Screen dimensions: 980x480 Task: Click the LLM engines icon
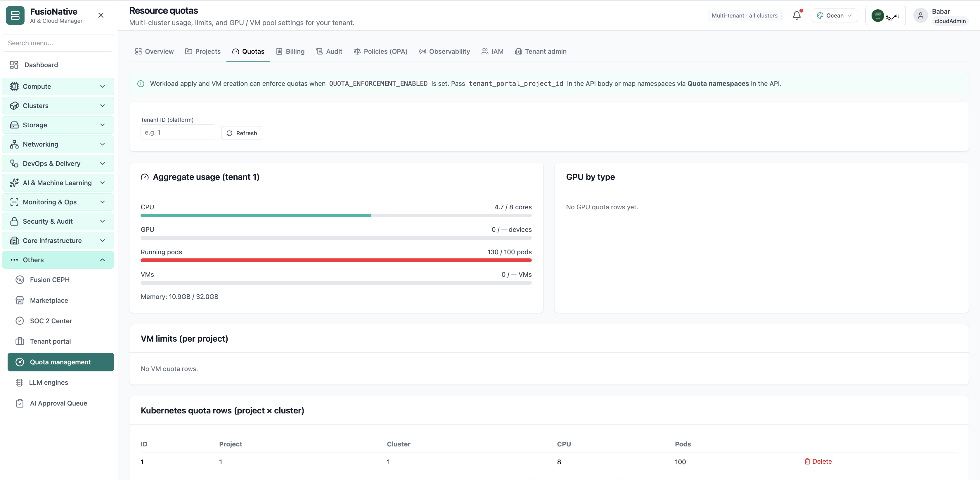[19, 383]
